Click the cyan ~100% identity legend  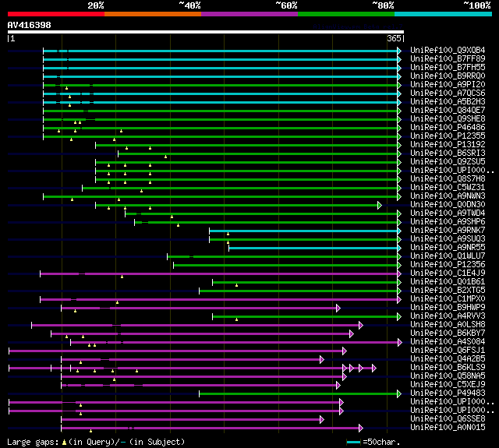pyautogui.click(x=443, y=14)
